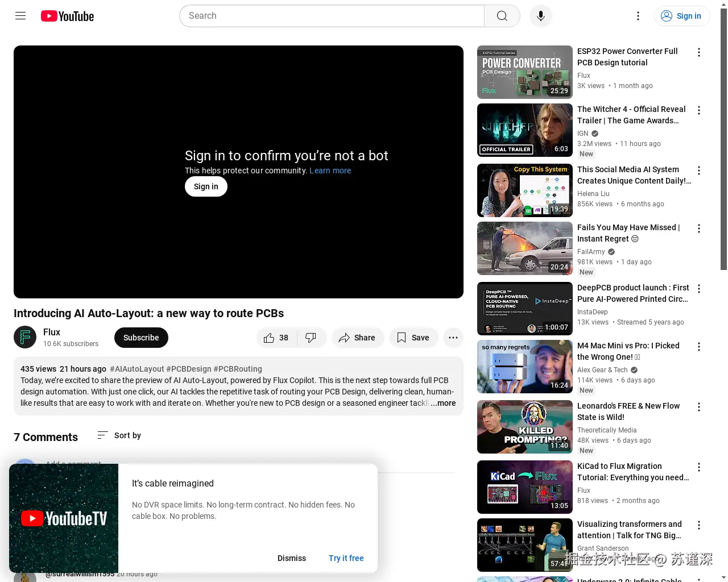Open Helena Liu's video thumbnail

click(x=525, y=190)
